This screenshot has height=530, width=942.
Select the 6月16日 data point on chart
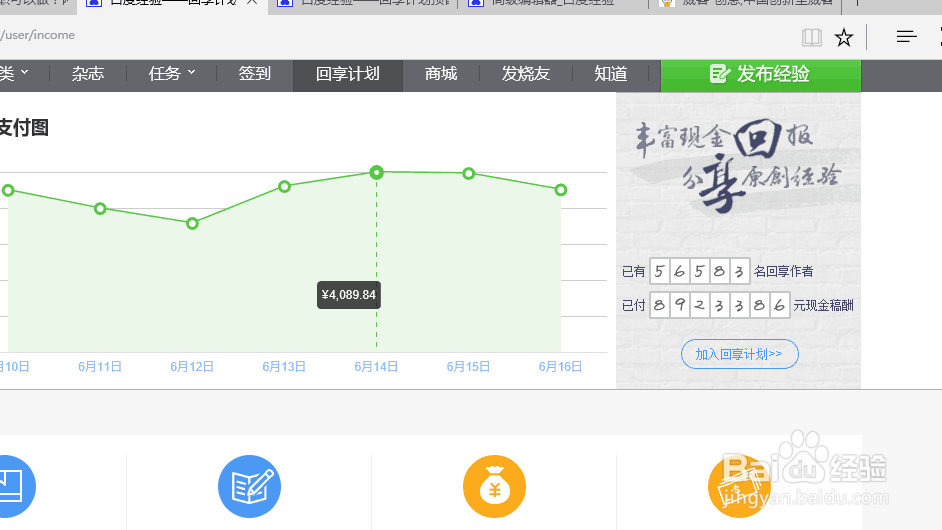click(561, 190)
